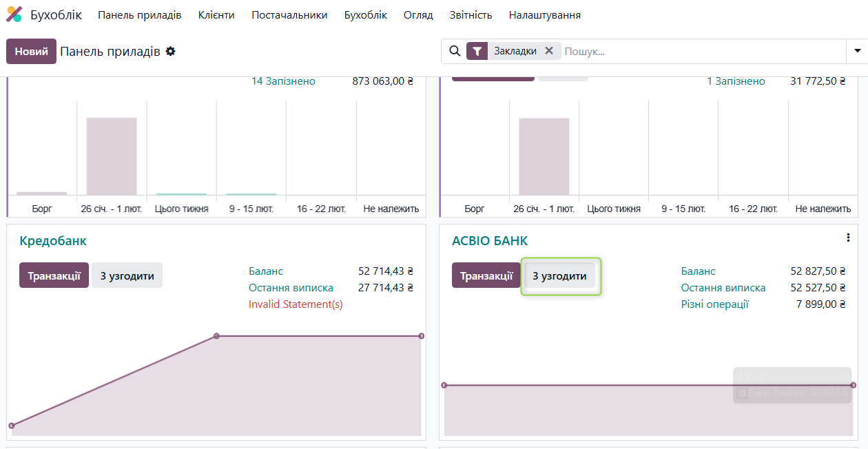Click the 26 січ. - 1 лют. bar in left chart
The image size is (868, 449).
(112, 156)
